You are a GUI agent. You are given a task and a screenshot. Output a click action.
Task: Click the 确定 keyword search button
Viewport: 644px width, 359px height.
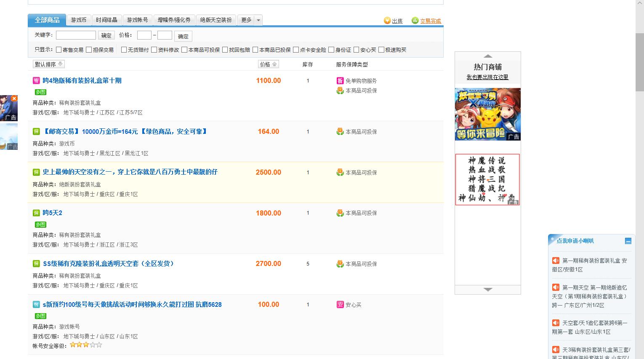coord(106,35)
